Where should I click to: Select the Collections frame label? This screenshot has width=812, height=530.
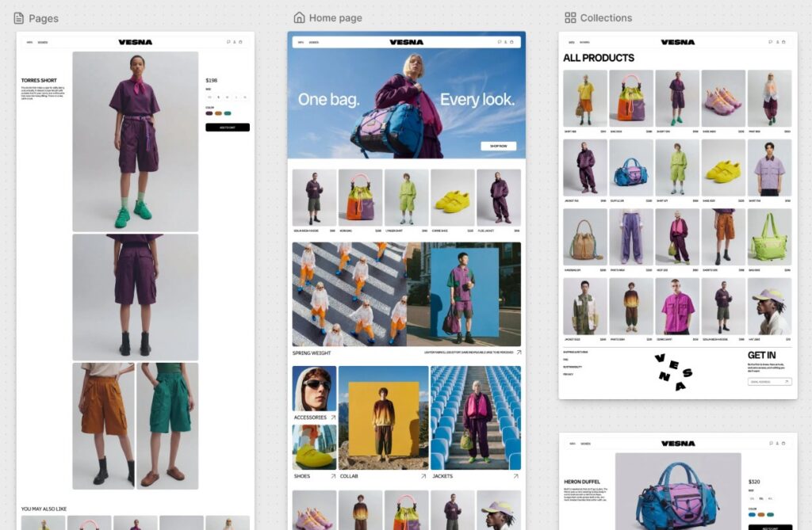(606, 17)
